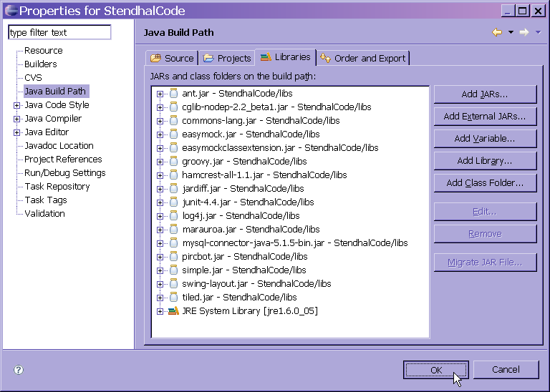550x392 pixels.
Task: Click the Add Library button
Action: [x=485, y=161]
